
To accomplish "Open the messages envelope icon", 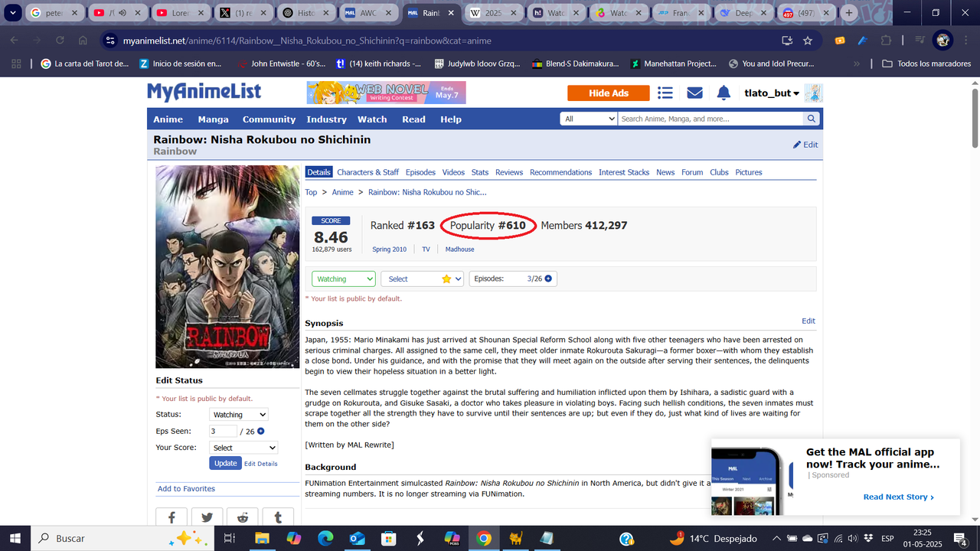I will pyautogui.click(x=694, y=93).
